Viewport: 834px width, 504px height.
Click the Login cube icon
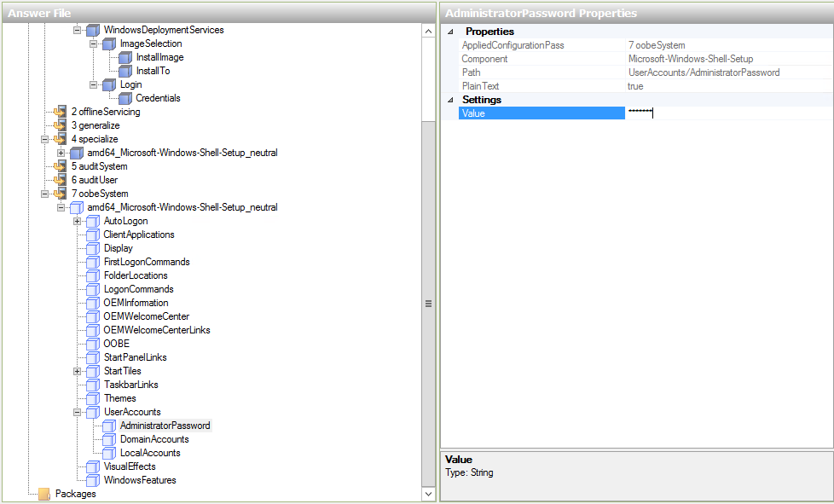pos(109,84)
